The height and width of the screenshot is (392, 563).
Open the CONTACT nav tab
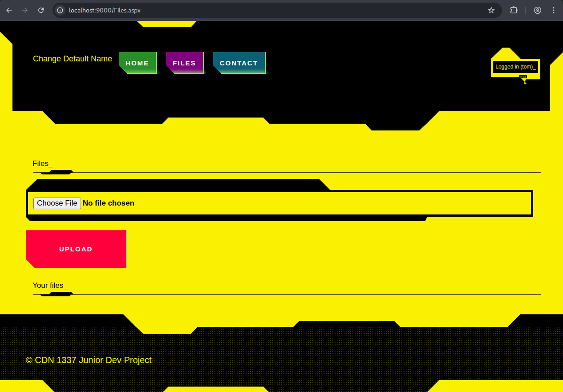[x=239, y=63]
